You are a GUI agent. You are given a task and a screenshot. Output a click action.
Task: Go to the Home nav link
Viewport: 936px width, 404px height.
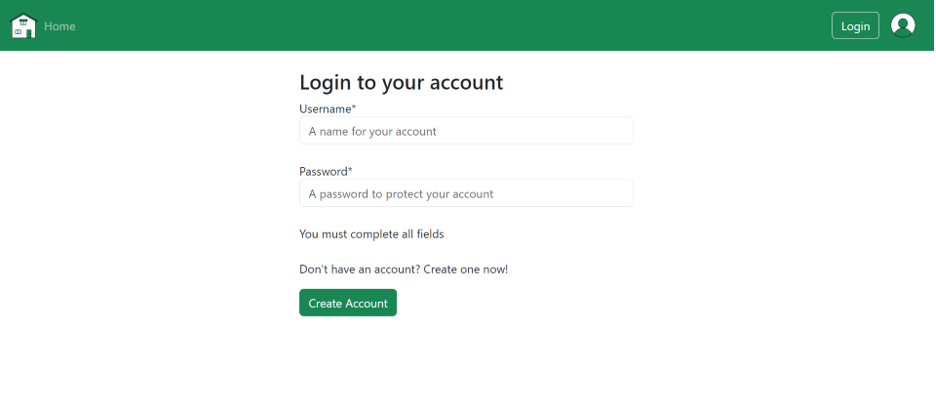[x=60, y=26]
